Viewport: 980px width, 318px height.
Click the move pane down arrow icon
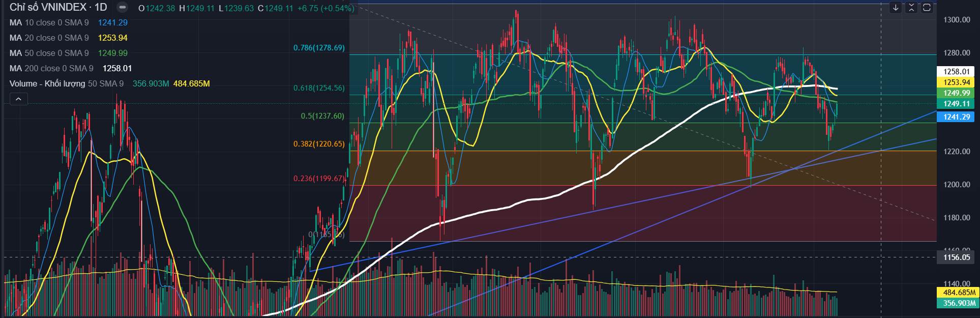[896, 8]
